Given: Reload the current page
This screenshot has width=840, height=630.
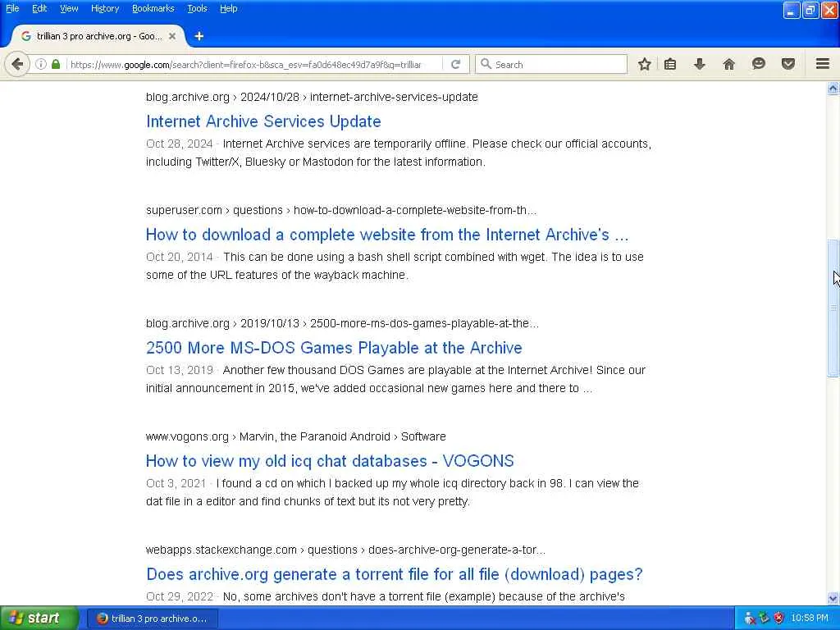Looking at the screenshot, I should pyautogui.click(x=455, y=64).
